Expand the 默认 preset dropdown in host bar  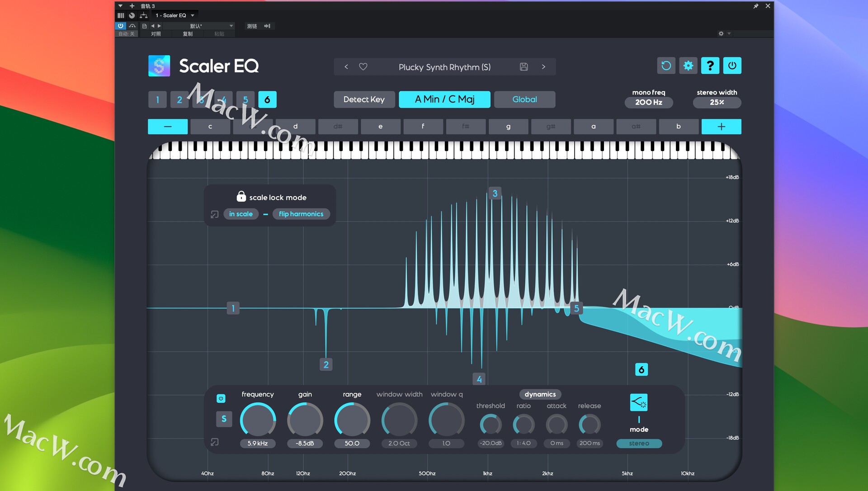point(231,26)
